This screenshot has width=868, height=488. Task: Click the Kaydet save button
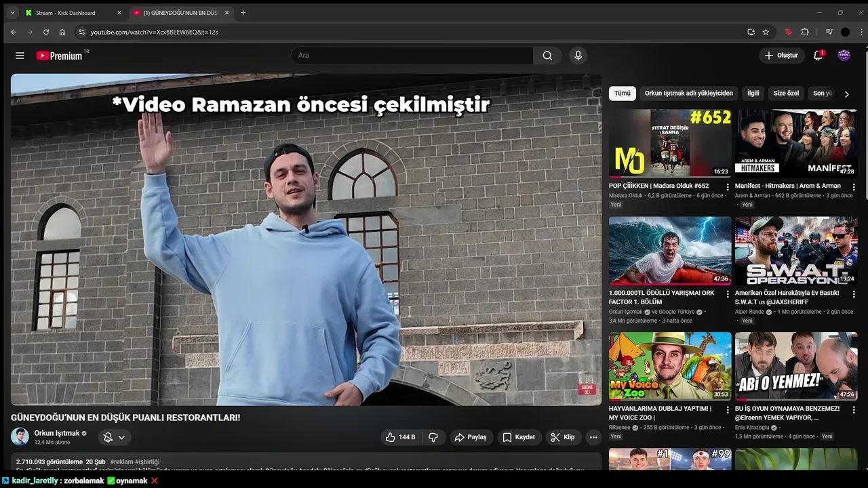[519, 437]
